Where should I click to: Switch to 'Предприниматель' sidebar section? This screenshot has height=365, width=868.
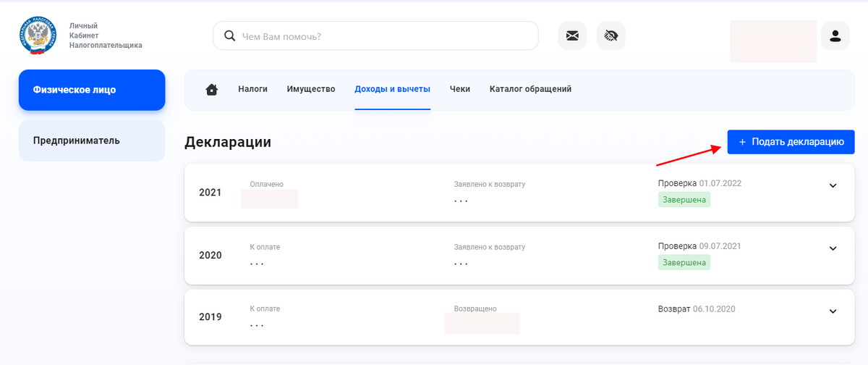click(x=92, y=140)
